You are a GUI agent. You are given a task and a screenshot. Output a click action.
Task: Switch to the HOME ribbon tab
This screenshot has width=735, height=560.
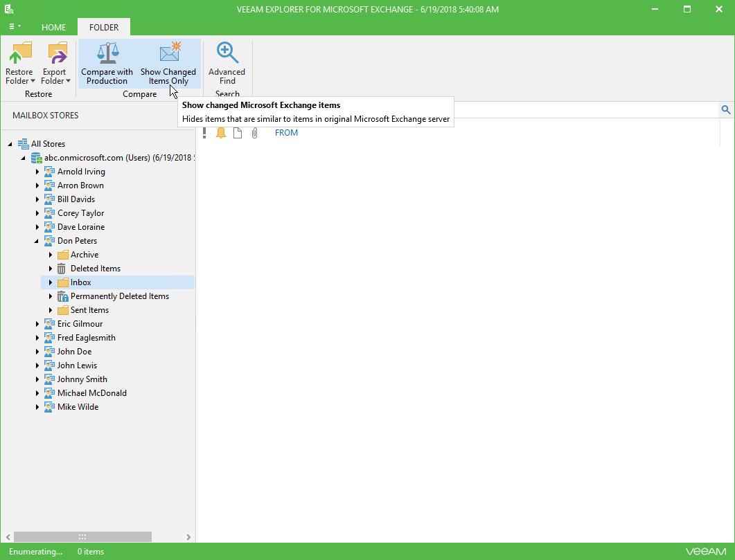(53, 27)
